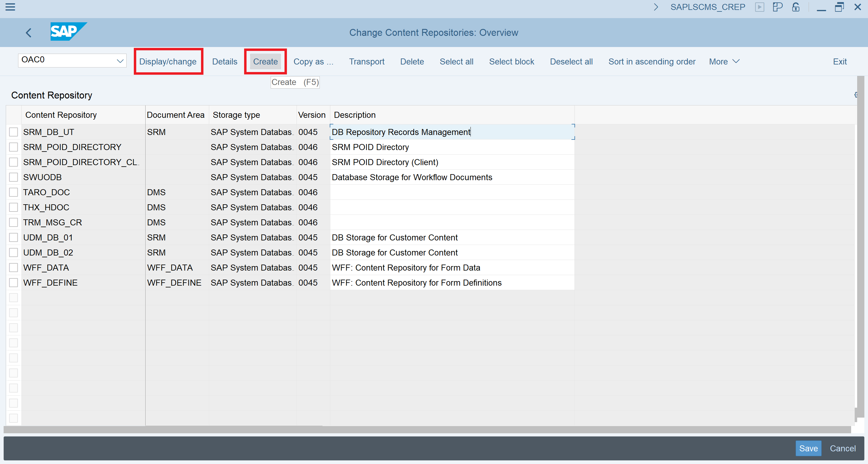868x464 pixels.
Task: Open the OAC0 transaction dropdown
Action: [120, 61]
